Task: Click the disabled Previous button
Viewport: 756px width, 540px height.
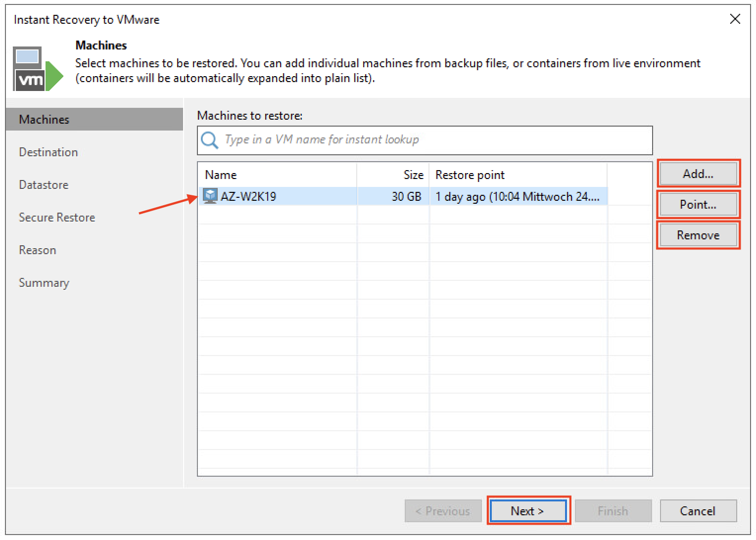Action: [x=443, y=511]
